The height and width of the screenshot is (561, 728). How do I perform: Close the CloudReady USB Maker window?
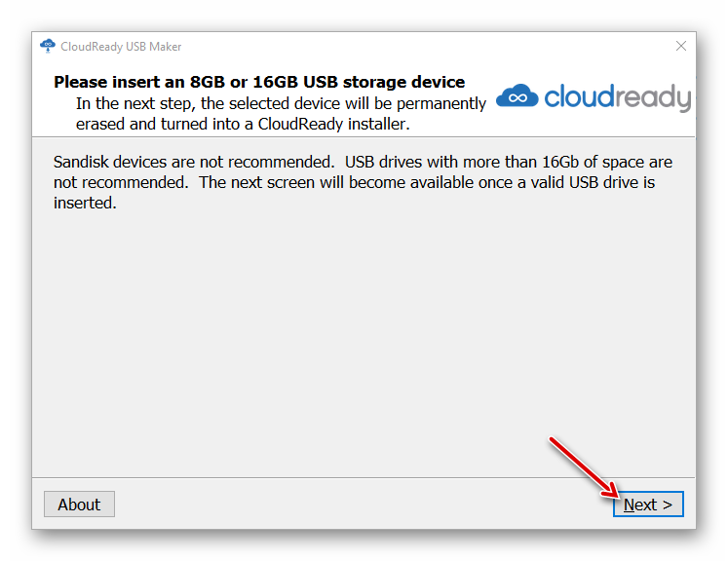pos(681,46)
